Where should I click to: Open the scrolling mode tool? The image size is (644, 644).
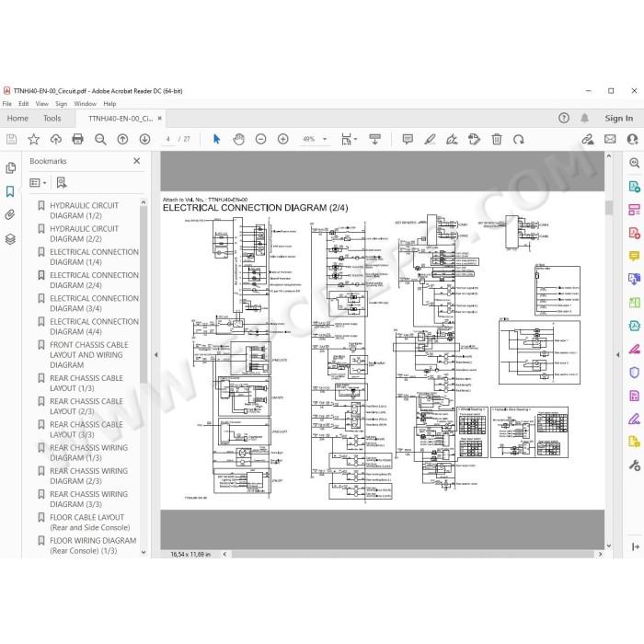point(374,140)
